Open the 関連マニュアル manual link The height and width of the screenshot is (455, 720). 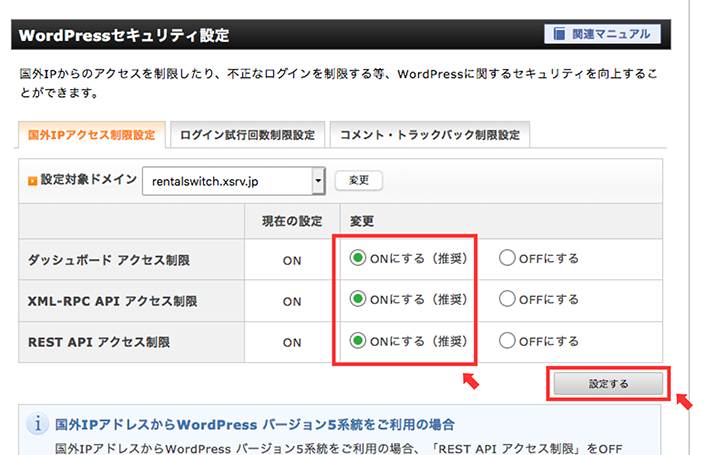point(602,34)
